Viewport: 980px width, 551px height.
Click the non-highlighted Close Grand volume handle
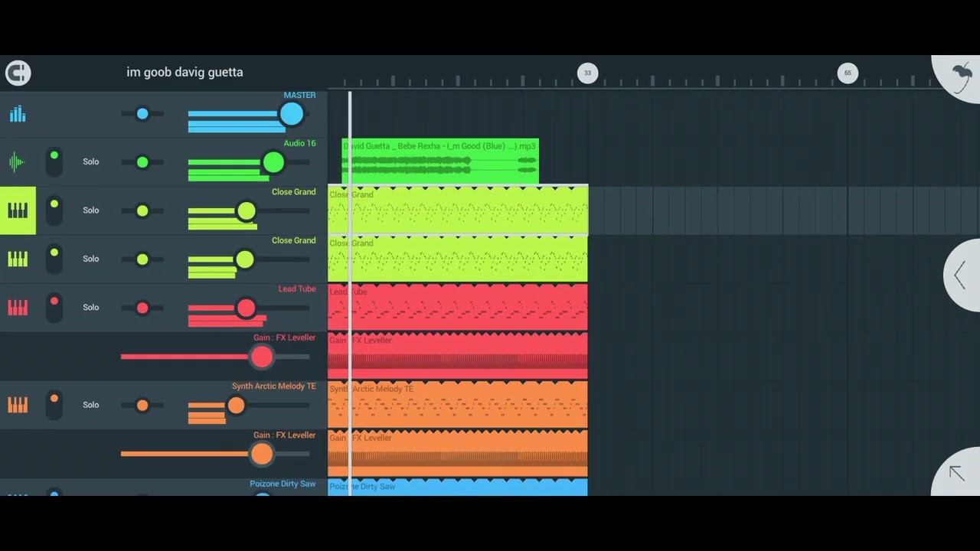coord(244,259)
